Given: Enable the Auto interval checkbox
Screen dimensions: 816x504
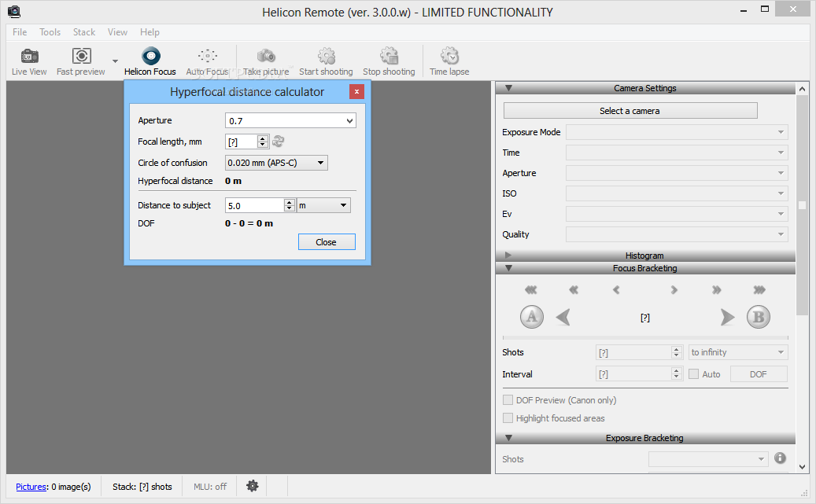Looking at the screenshot, I should pos(694,374).
